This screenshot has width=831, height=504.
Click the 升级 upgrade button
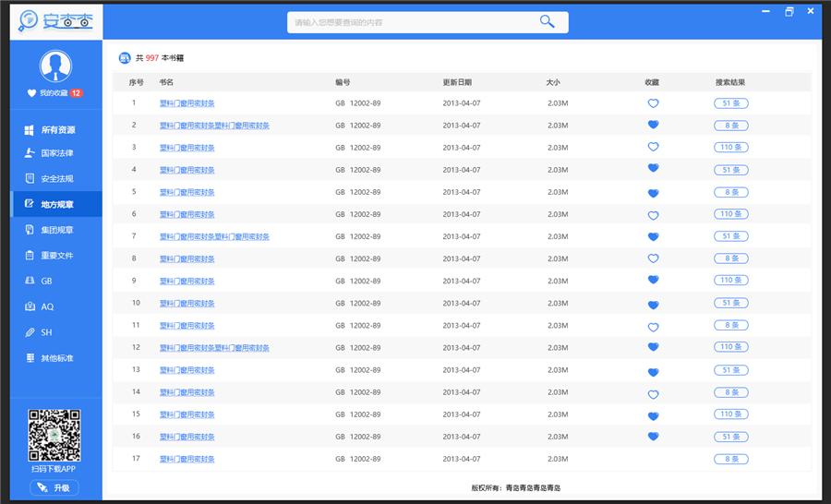54,487
